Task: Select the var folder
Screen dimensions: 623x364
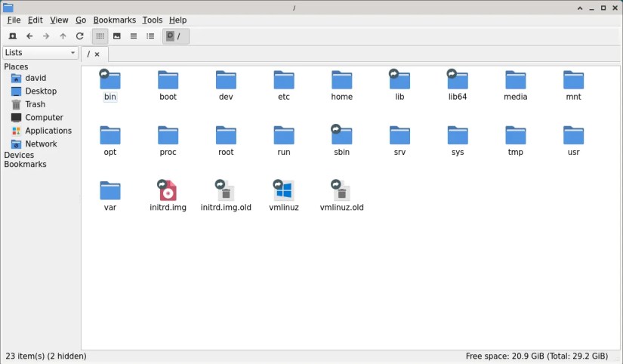Action: [110, 196]
